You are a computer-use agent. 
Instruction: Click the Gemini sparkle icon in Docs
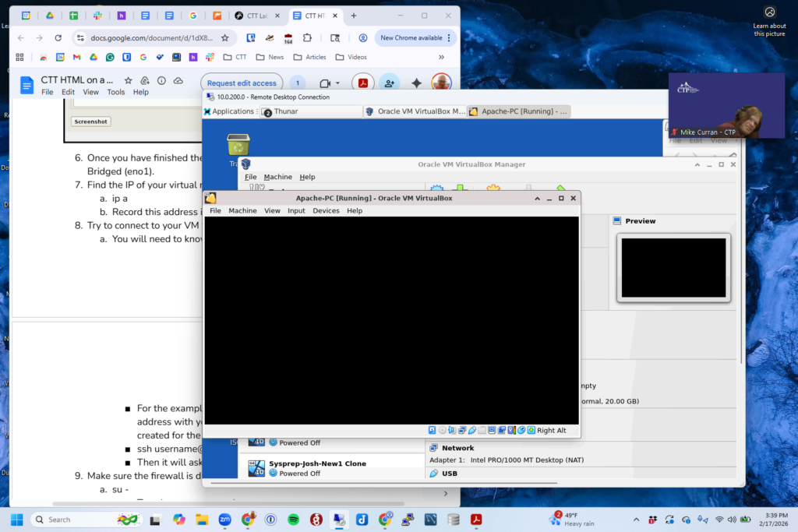416,83
